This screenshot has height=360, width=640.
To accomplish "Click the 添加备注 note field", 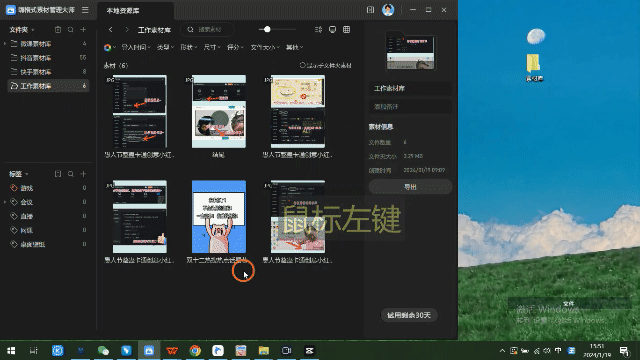I will tap(410, 107).
